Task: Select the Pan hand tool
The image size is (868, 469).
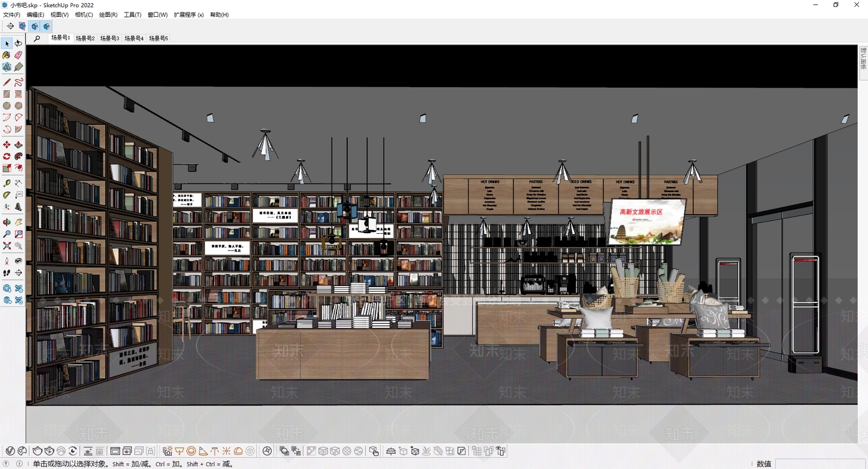Action: coord(18,222)
